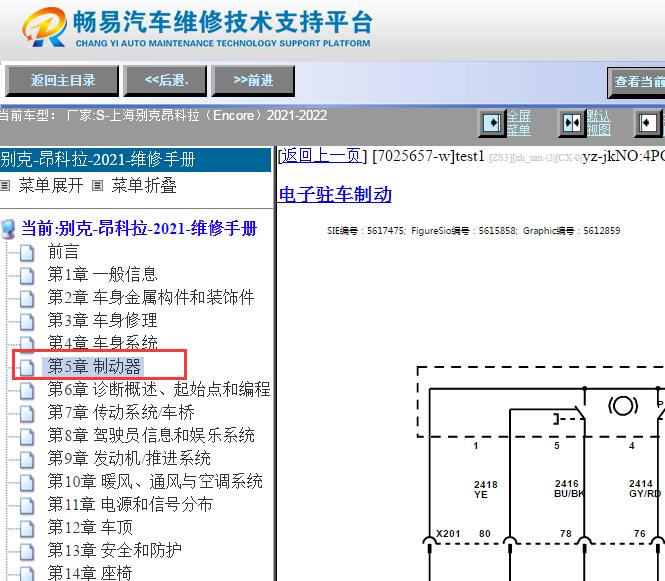Open 第2章 车身金属构件和装饰件

[x=151, y=297]
